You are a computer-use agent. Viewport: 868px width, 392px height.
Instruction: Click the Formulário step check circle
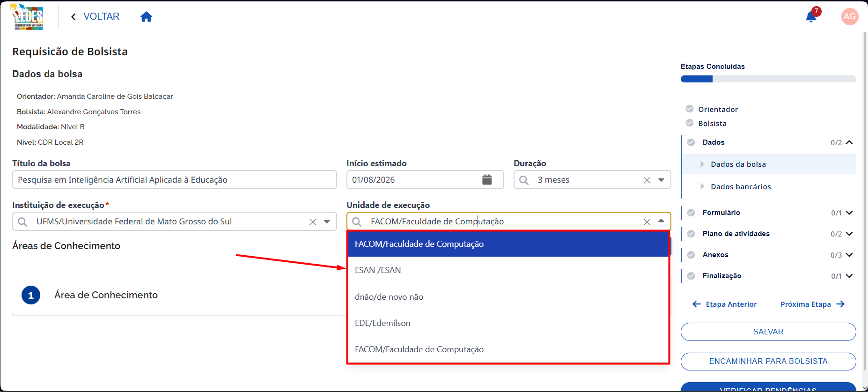(691, 213)
